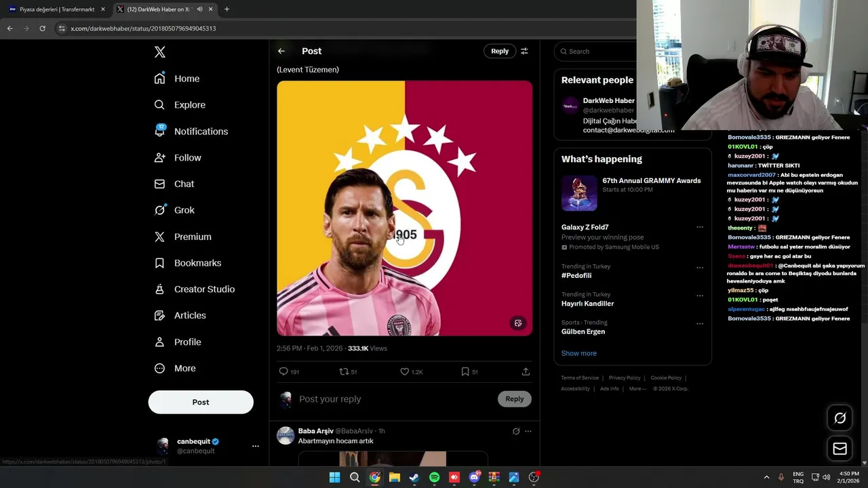Screen dimensions: 868x488
Task: Expand the footer More menu
Action: click(637, 389)
